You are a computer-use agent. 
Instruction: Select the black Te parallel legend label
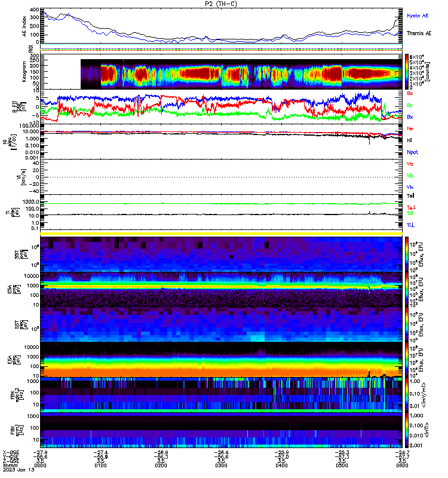pos(410,196)
